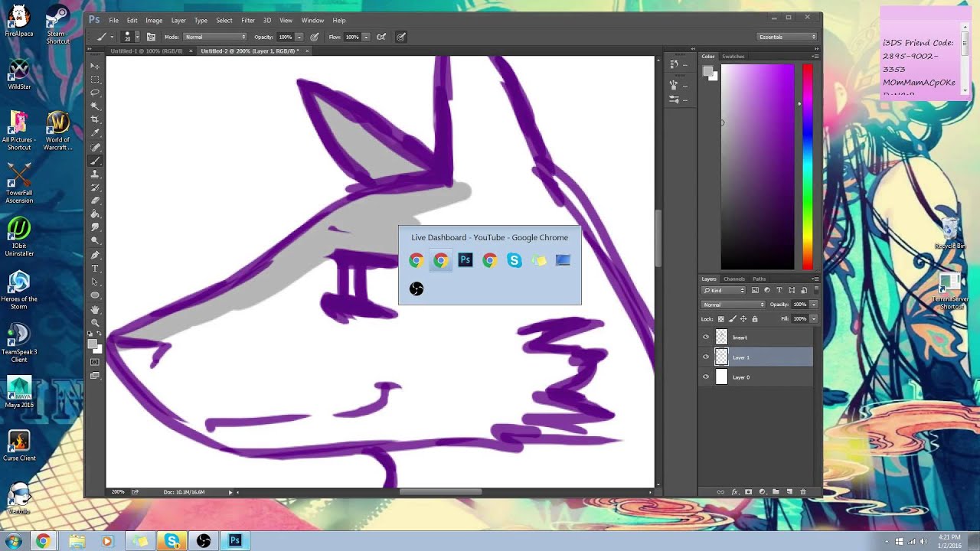This screenshot has height=551, width=980.
Task: Select the Healing Brush tool
Action: 95,147
